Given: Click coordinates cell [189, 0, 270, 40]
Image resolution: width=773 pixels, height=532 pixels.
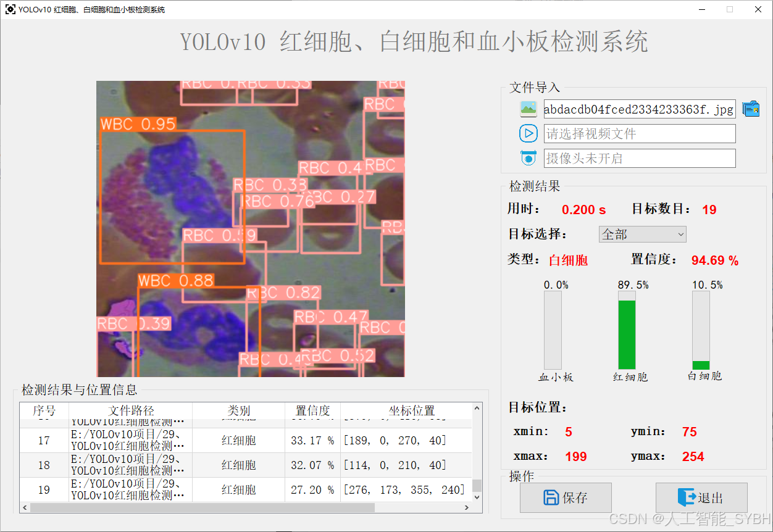Looking at the screenshot, I should (406, 441).
